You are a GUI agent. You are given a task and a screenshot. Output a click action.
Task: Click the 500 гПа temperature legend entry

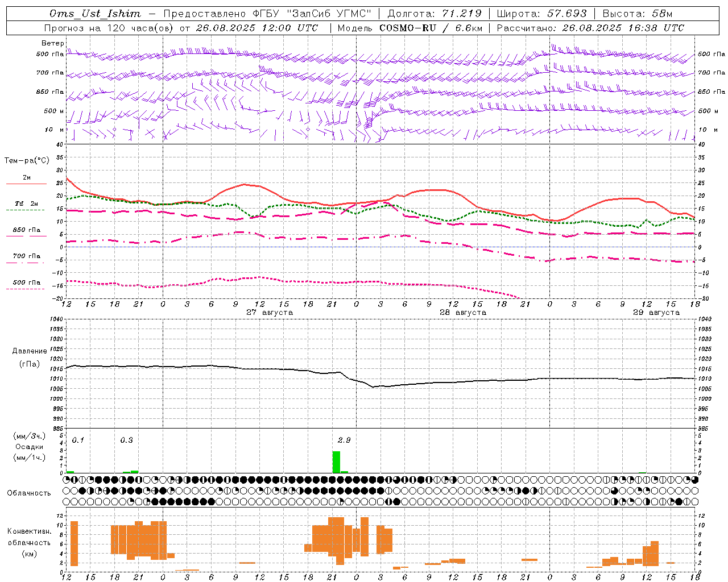click(x=27, y=282)
